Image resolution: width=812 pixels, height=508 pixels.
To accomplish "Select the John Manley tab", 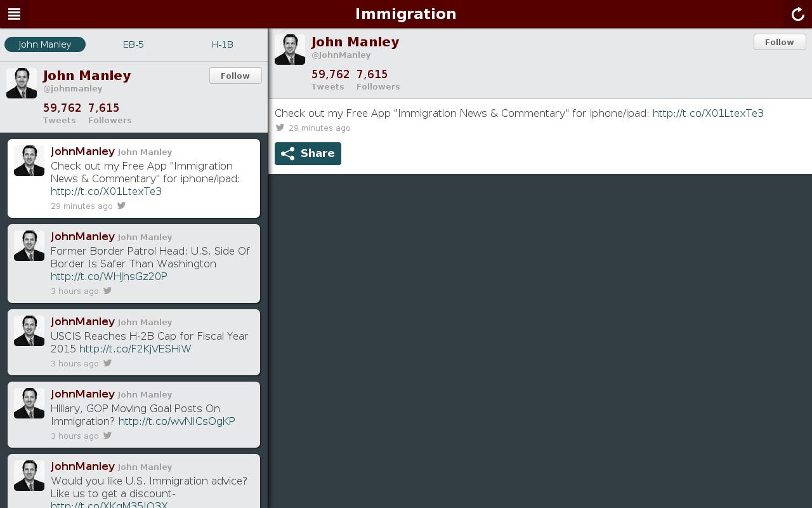I will coord(44,44).
